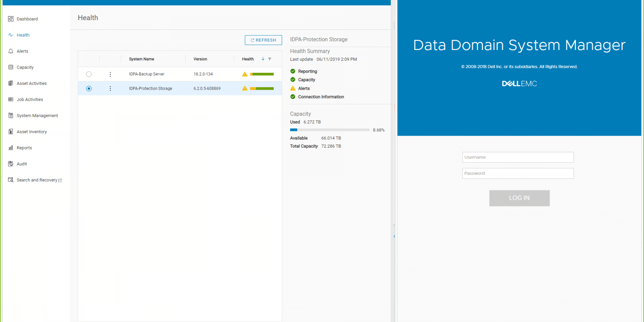Click the Alerts bell icon

point(11,51)
